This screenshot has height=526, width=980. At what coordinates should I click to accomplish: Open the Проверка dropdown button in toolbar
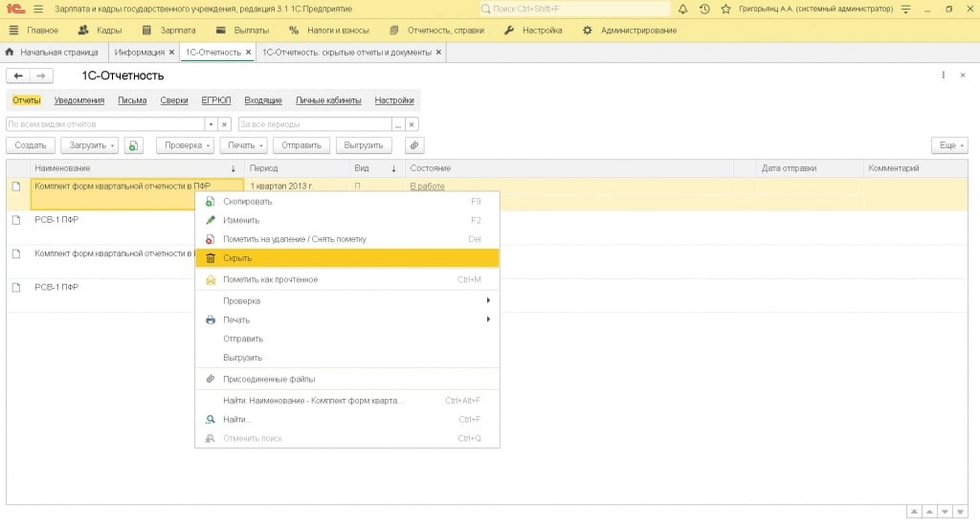(x=185, y=145)
